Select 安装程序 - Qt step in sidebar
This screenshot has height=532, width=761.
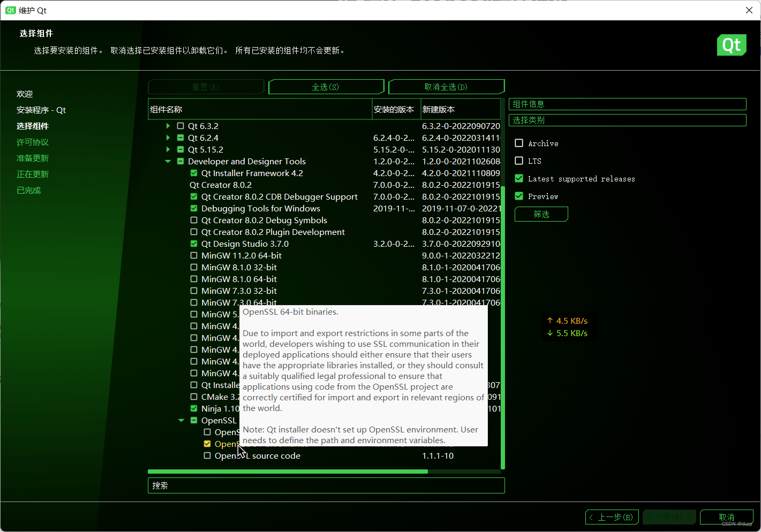[x=41, y=110]
